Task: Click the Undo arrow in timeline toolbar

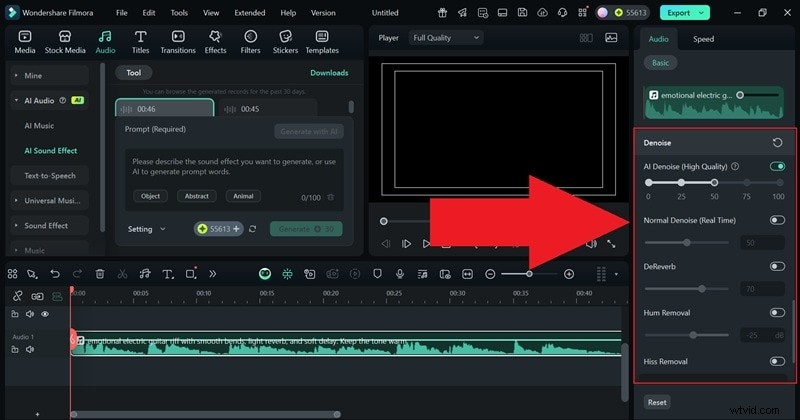Action: pyautogui.click(x=55, y=273)
